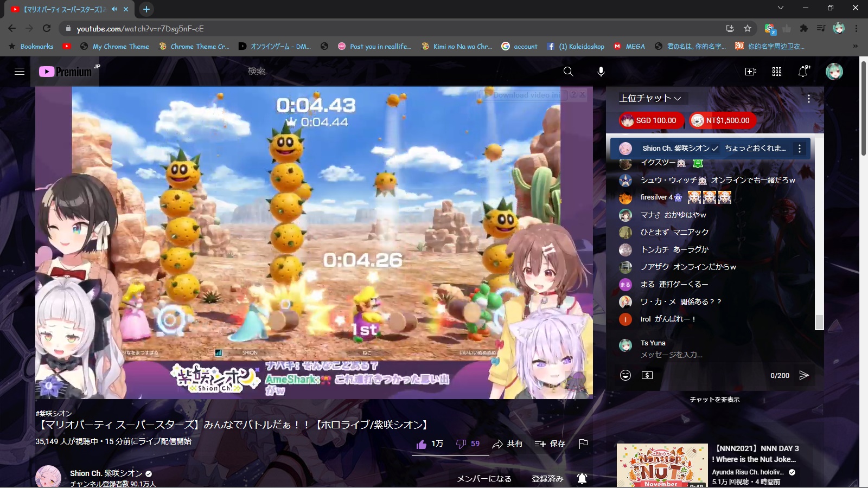Toggle the subscription notification bell
Screen dimensions: 868x488
pyautogui.click(x=582, y=478)
